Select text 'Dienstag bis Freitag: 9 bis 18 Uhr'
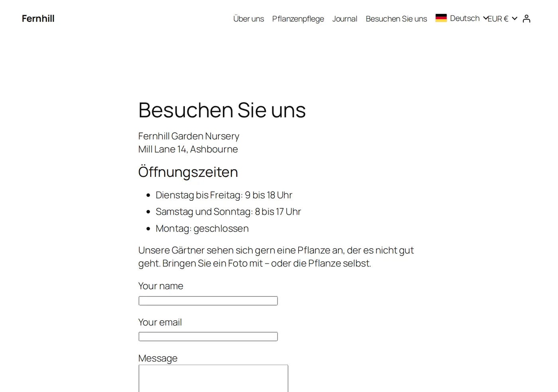 coord(224,195)
